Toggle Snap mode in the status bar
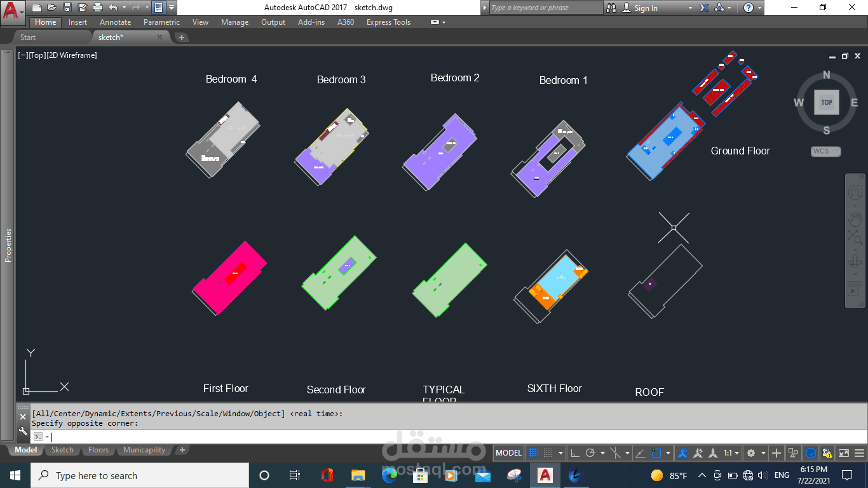 (x=548, y=453)
